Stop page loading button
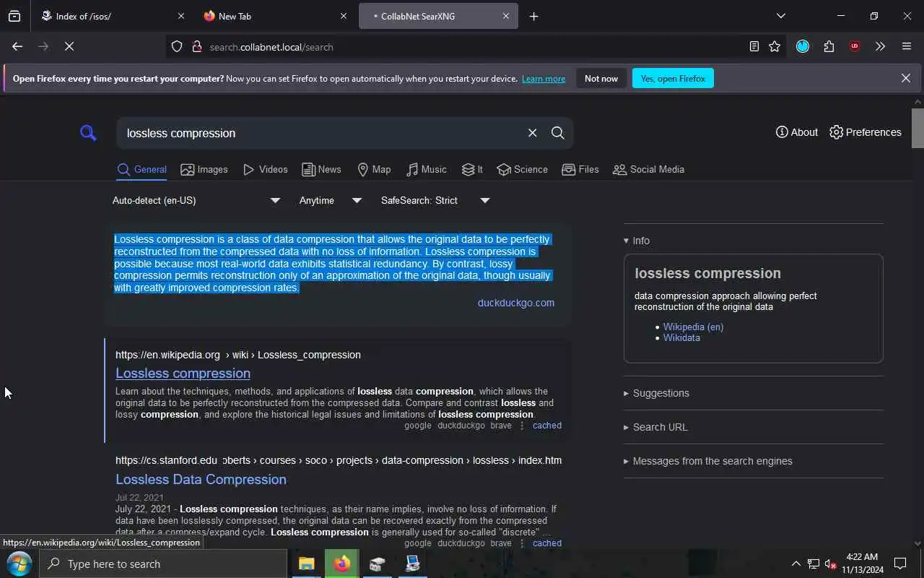This screenshot has height=578, width=924. click(69, 47)
